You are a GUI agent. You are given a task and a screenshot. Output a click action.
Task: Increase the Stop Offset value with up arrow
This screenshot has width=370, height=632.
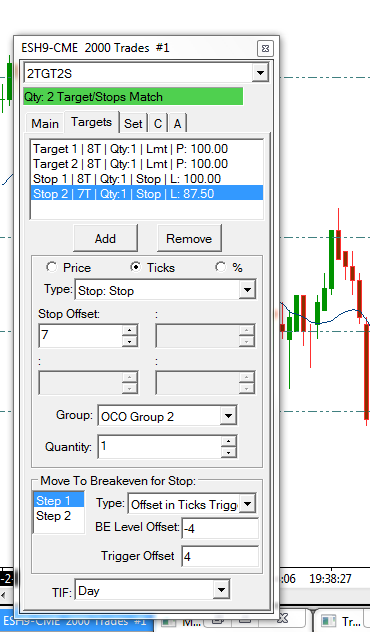click(129, 331)
